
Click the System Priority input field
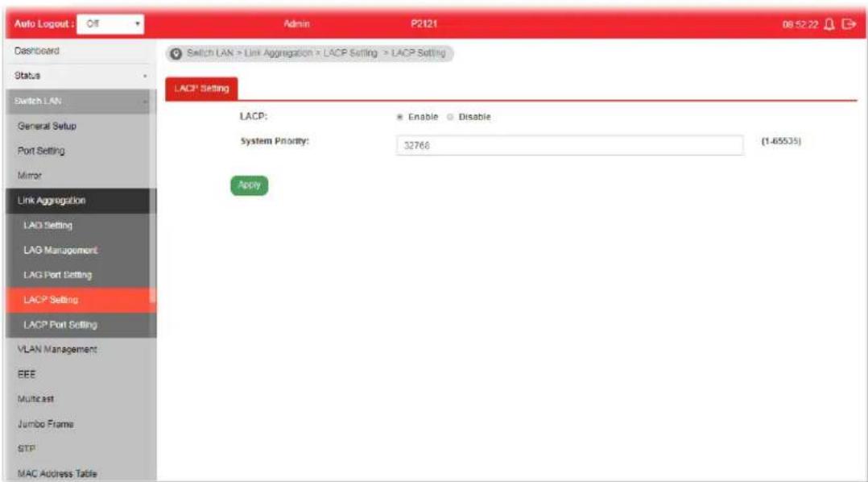pyautogui.click(x=569, y=145)
